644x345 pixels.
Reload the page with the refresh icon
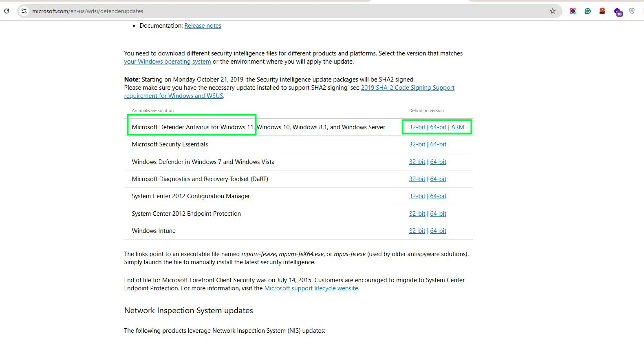7,11
